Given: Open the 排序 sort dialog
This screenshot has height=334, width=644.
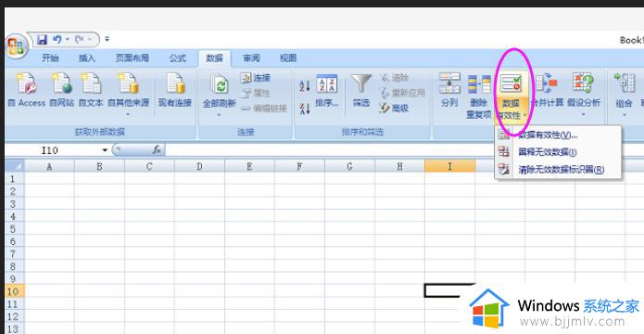Looking at the screenshot, I should (327, 91).
